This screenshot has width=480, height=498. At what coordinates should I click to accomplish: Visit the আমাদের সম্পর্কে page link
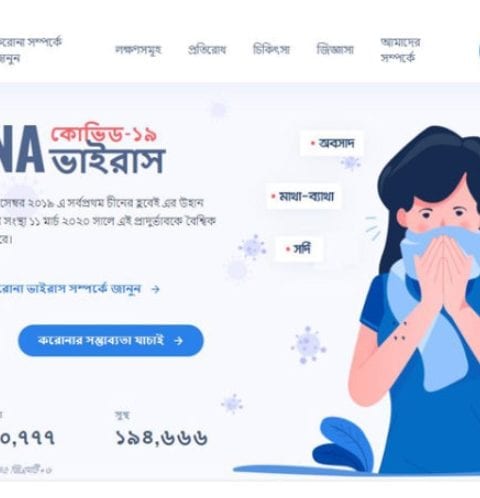tap(400, 50)
